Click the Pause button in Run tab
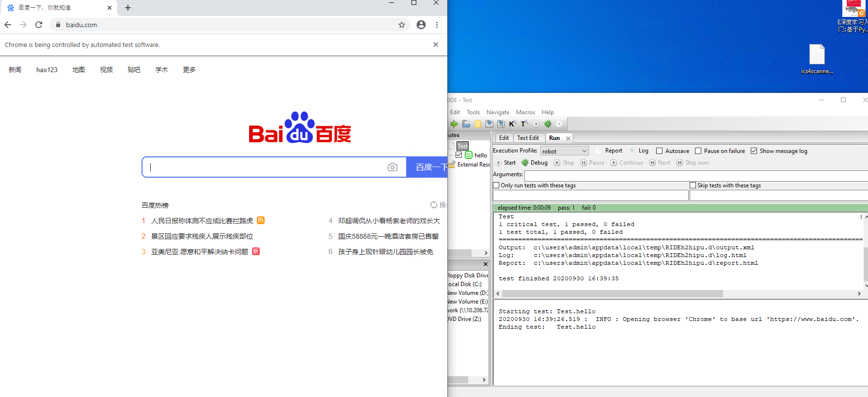Screen dimensions: 868x397 pyautogui.click(x=592, y=163)
